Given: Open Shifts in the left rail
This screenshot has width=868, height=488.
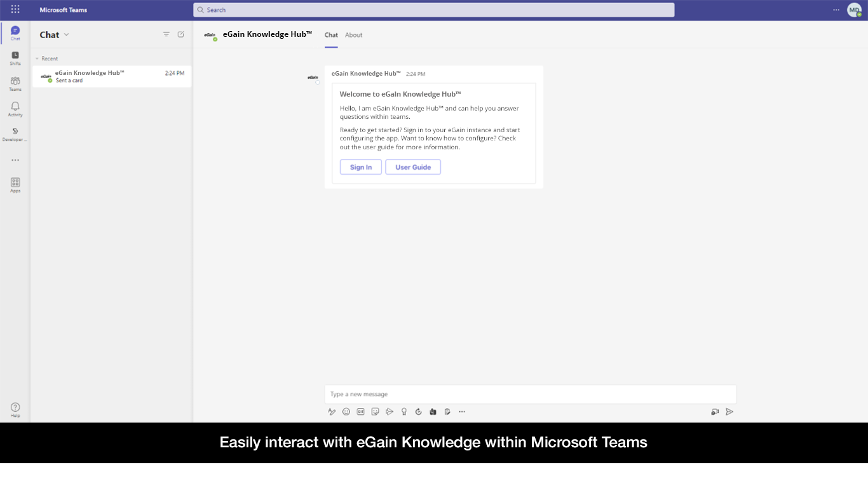Looking at the screenshot, I should coord(15,58).
